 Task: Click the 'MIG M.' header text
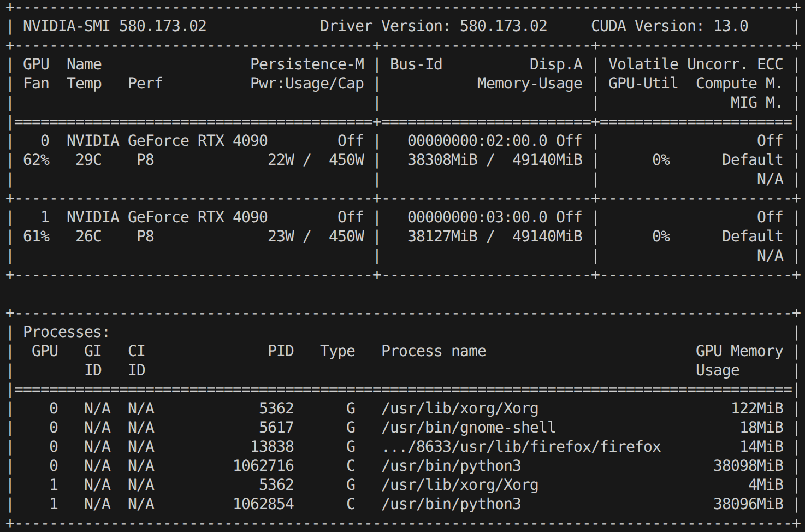[757, 103]
